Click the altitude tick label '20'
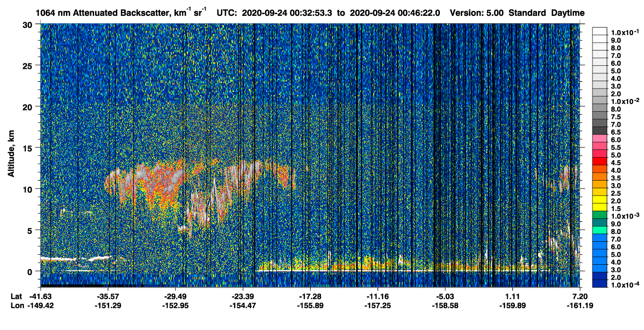644x330 pixels. (29, 107)
